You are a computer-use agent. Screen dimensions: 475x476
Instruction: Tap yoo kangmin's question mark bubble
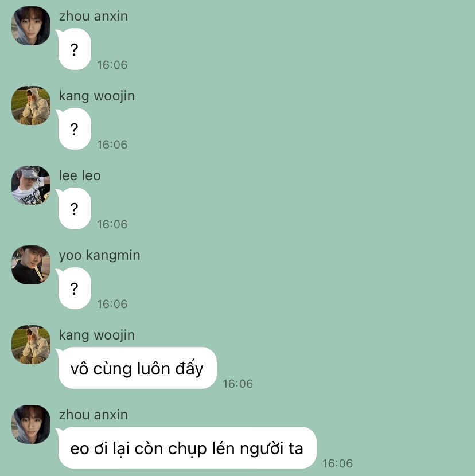point(75,288)
